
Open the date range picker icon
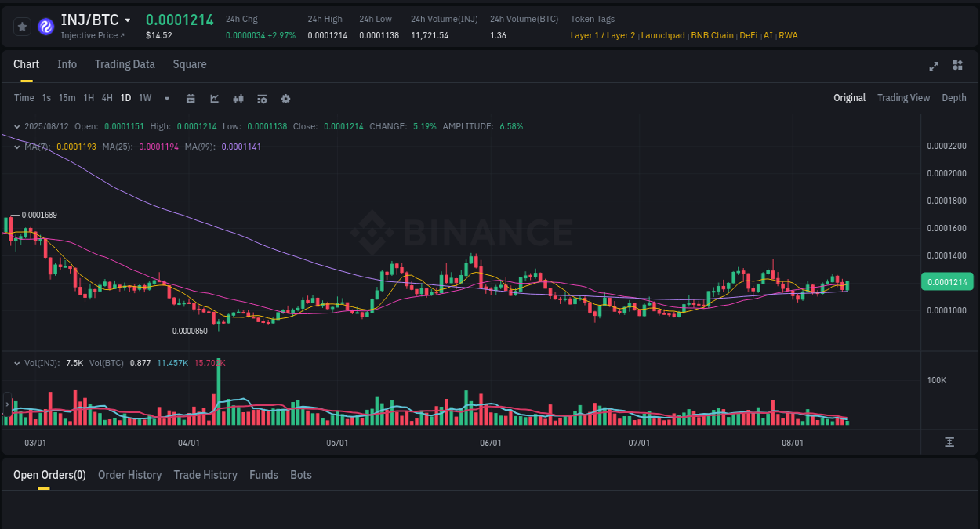pos(191,98)
